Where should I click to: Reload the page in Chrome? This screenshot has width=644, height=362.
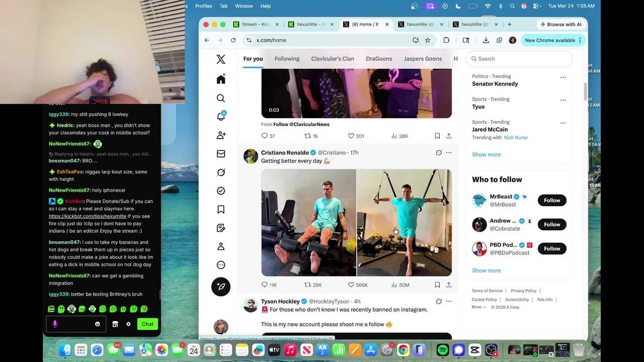pyautogui.click(x=233, y=40)
